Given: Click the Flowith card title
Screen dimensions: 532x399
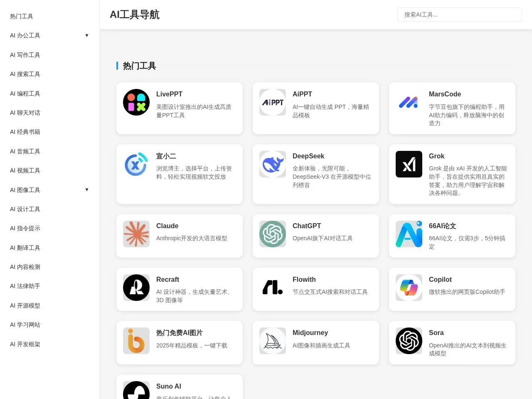Looking at the screenshot, I should coord(304,280).
